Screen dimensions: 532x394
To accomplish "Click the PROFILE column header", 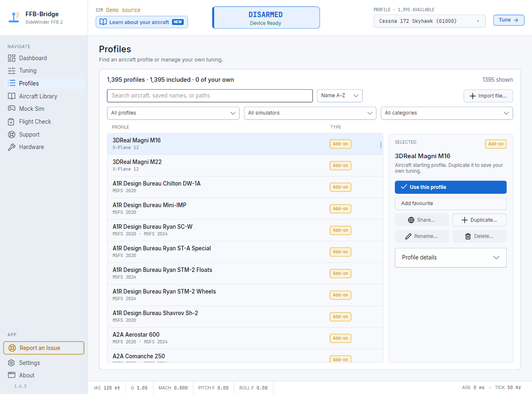I will point(121,127).
